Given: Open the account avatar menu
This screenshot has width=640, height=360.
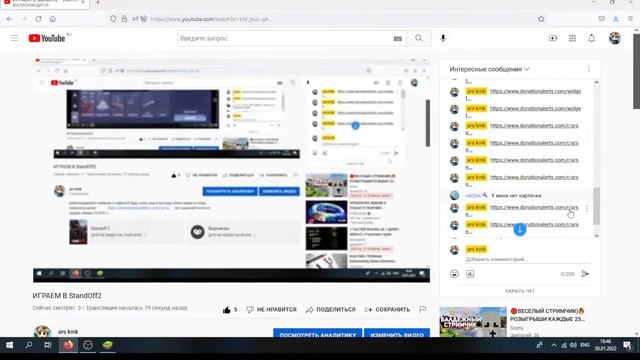Looking at the screenshot, I should 615,38.
